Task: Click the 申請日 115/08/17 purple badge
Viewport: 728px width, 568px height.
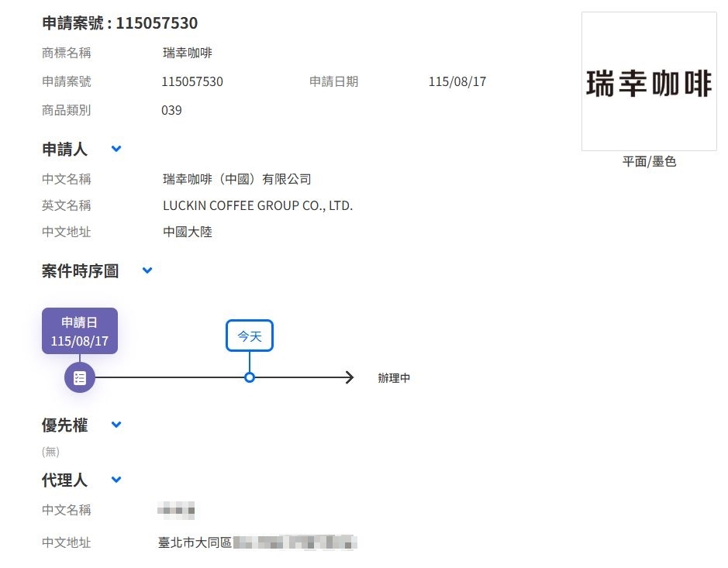Action: point(79,331)
